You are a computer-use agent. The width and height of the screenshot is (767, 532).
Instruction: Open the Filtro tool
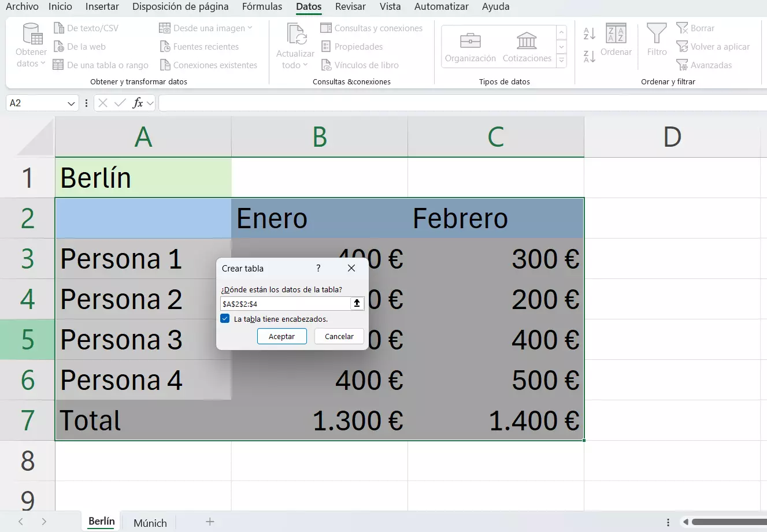coord(656,40)
